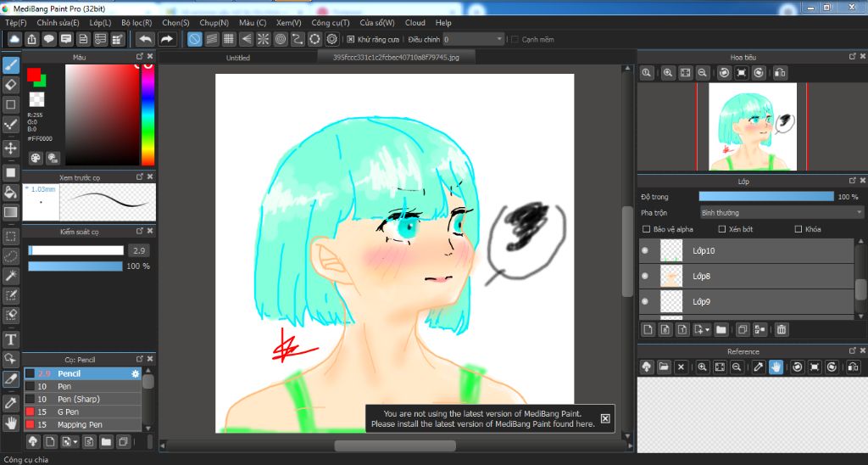Hide layer Lớp10
Screen dimensions: 868x465
coord(645,250)
